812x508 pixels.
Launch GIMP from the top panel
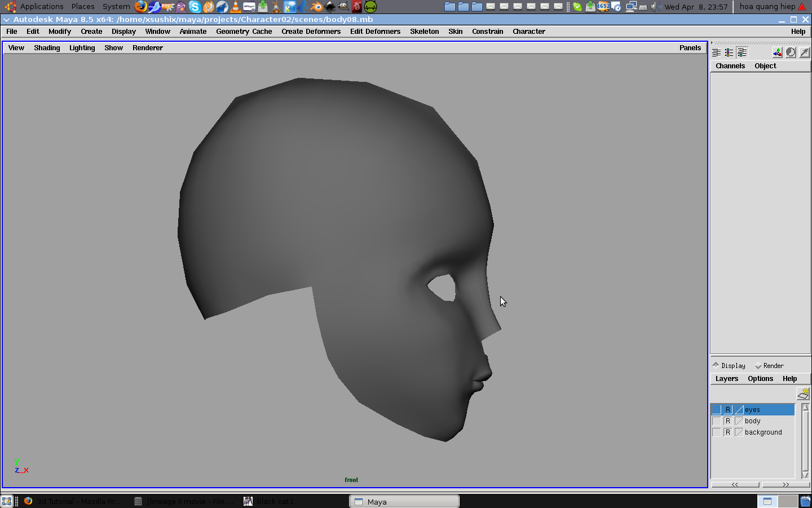[343, 7]
